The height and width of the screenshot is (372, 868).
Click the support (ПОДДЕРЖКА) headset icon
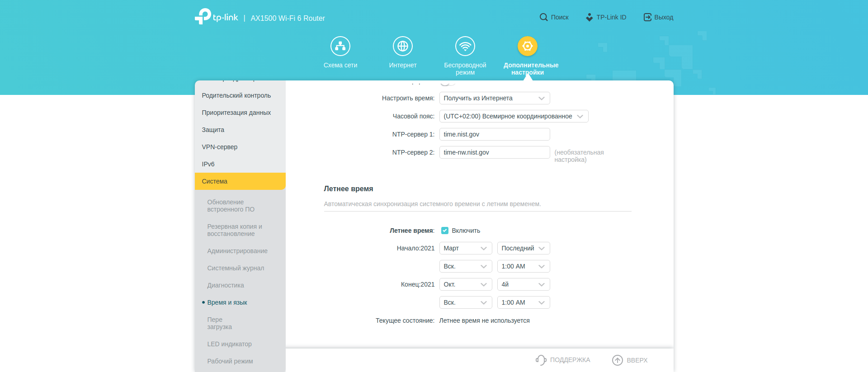pyautogui.click(x=541, y=360)
